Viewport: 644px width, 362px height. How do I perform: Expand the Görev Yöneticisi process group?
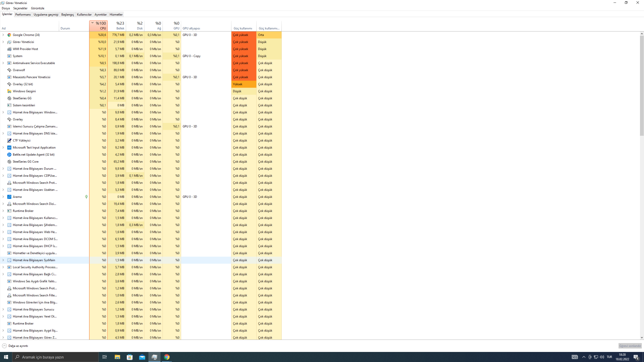(3, 42)
